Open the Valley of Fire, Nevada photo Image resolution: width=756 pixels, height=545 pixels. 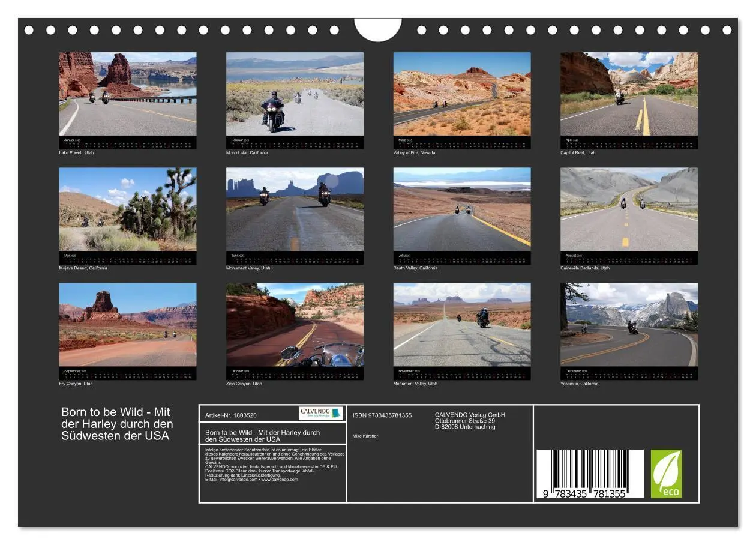click(x=461, y=94)
